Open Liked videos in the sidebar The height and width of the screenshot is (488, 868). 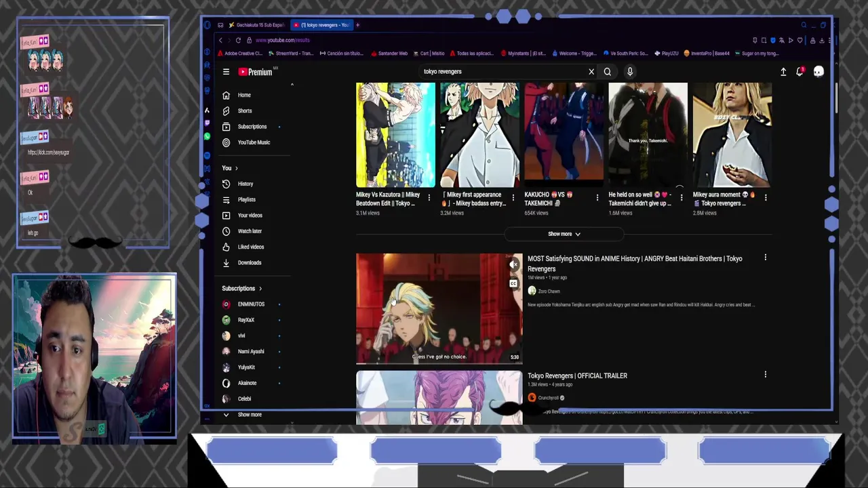click(252, 247)
